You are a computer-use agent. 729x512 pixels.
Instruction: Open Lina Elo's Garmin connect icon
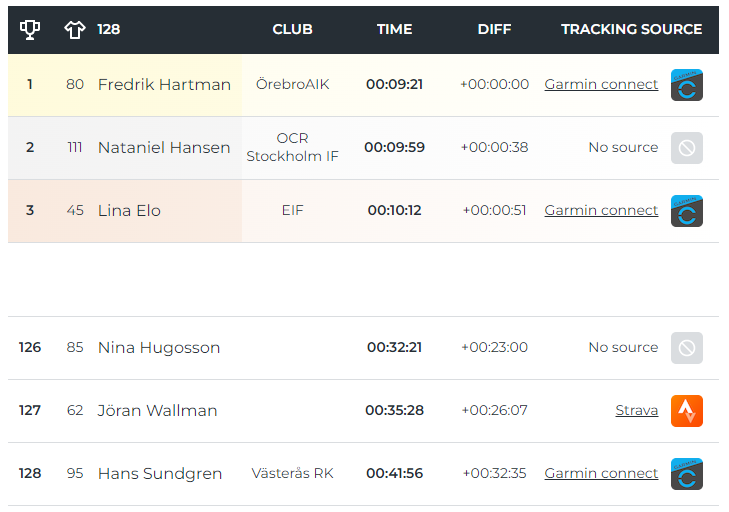click(687, 211)
